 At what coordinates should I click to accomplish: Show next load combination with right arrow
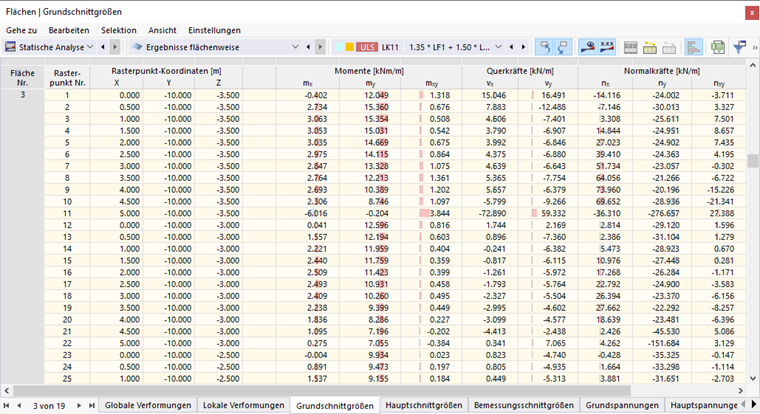tap(523, 47)
